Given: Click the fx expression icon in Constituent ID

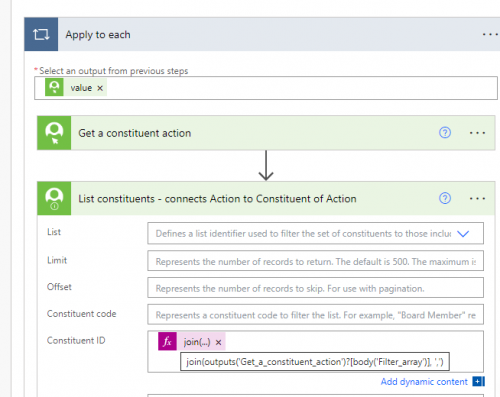Looking at the screenshot, I should pos(167,342).
